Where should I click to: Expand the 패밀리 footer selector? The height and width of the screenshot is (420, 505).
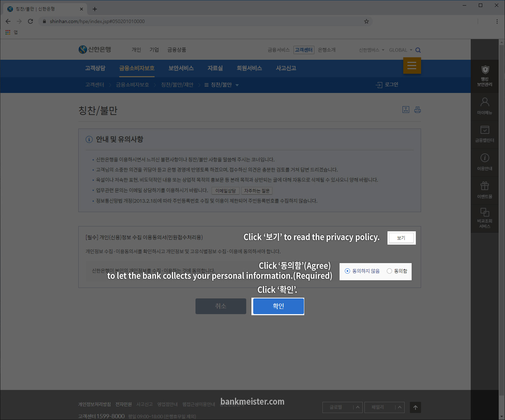click(384, 407)
